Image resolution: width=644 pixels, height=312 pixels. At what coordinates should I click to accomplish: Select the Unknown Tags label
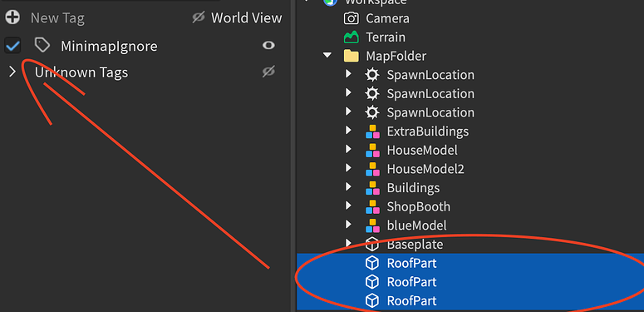(81, 72)
